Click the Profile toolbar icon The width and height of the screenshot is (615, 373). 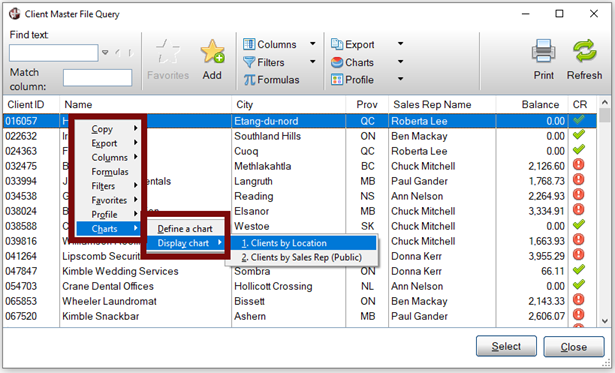[337, 80]
